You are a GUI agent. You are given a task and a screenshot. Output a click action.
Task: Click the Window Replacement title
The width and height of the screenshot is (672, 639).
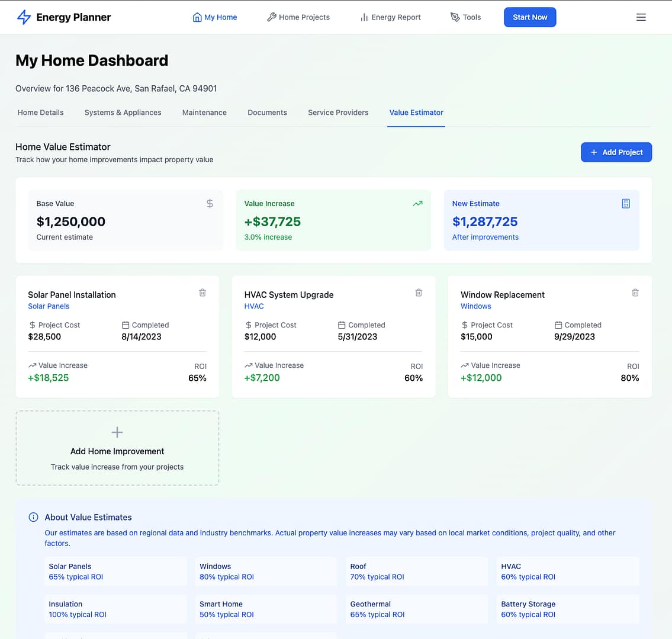502,295
